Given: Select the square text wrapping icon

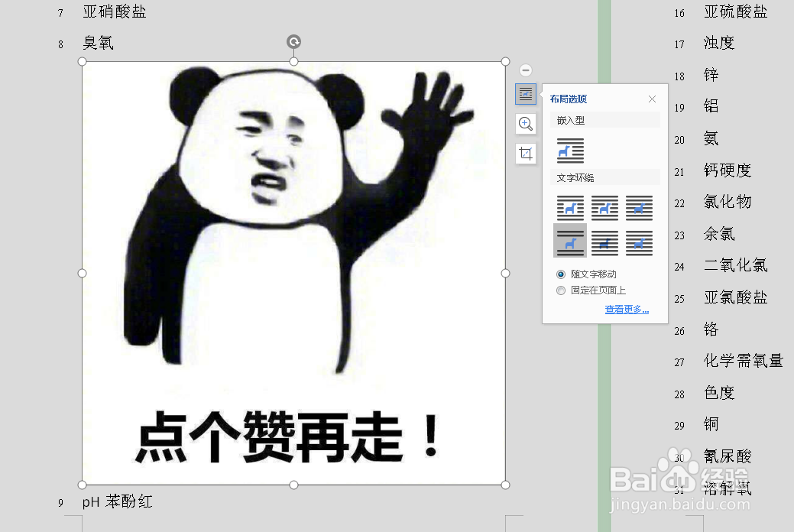Looking at the screenshot, I should [x=570, y=208].
